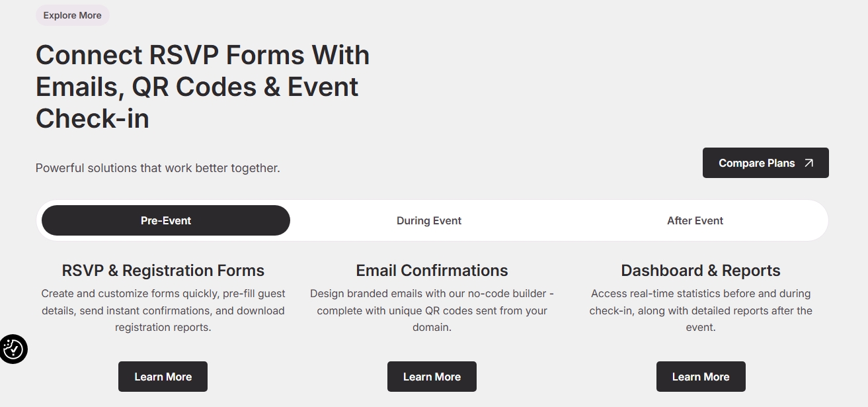Click the RSVP & Registration Forms heading

pos(163,271)
